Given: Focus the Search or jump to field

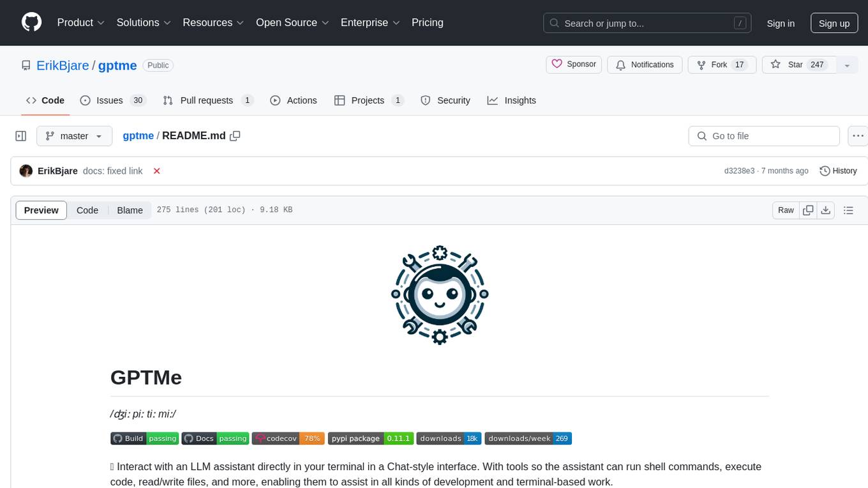Looking at the screenshot, I should (x=648, y=23).
